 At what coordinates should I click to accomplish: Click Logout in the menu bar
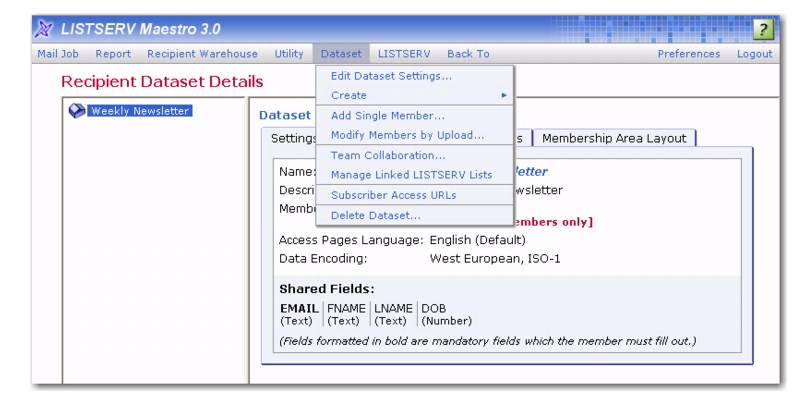754,54
